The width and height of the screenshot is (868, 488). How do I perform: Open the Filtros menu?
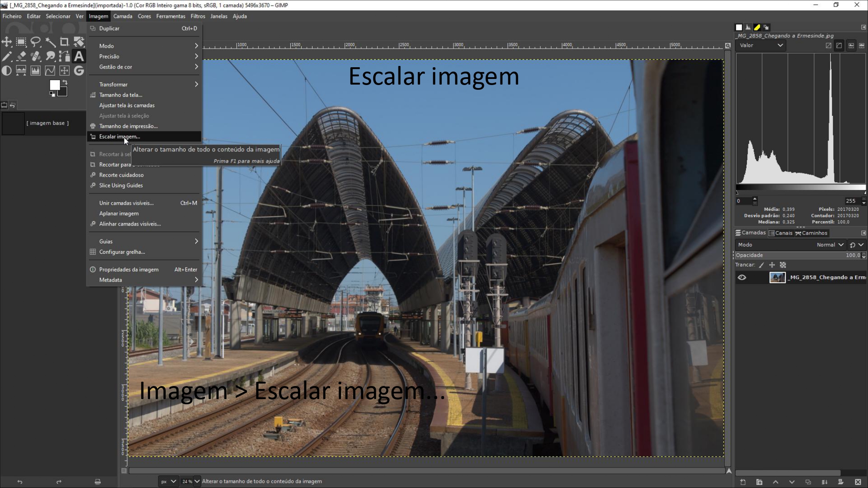click(197, 16)
